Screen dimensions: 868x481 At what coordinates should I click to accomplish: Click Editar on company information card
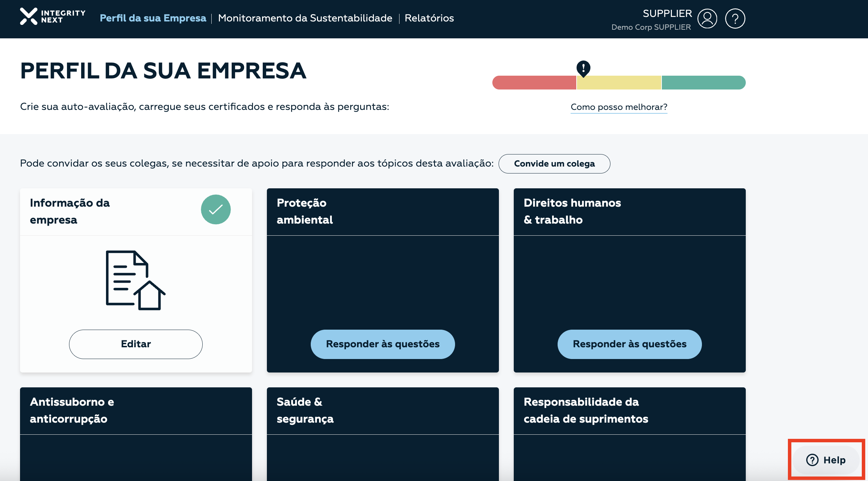tap(136, 344)
